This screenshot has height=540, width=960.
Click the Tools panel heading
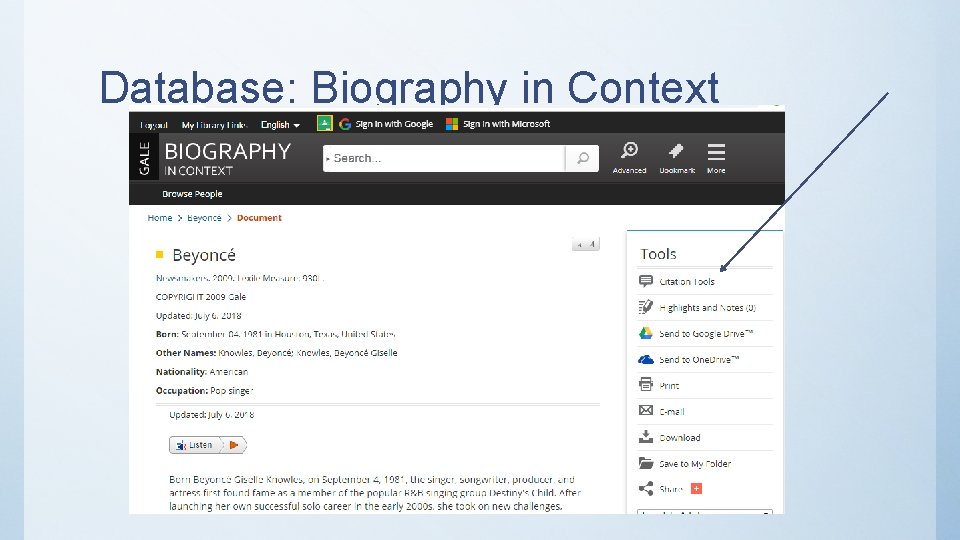coord(658,254)
